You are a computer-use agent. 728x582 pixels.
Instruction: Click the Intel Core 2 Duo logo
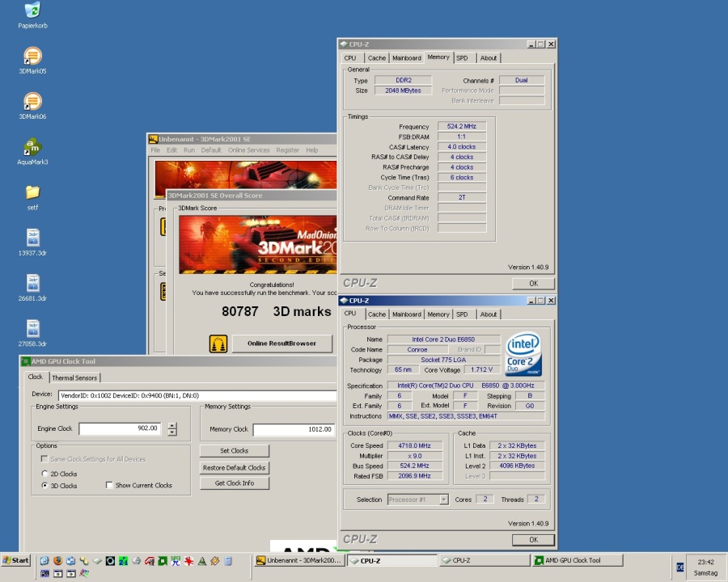(x=523, y=354)
